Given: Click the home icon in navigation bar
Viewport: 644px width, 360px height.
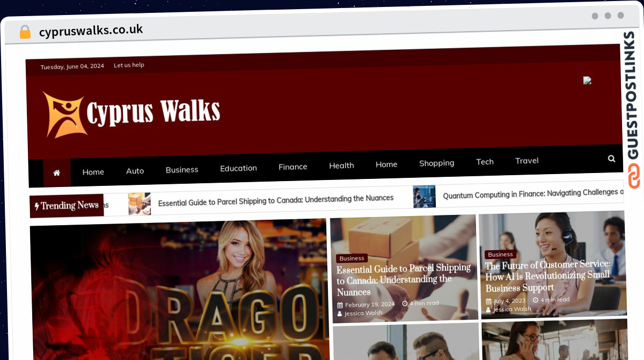Looking at the screenshot, I should [56, 173].
